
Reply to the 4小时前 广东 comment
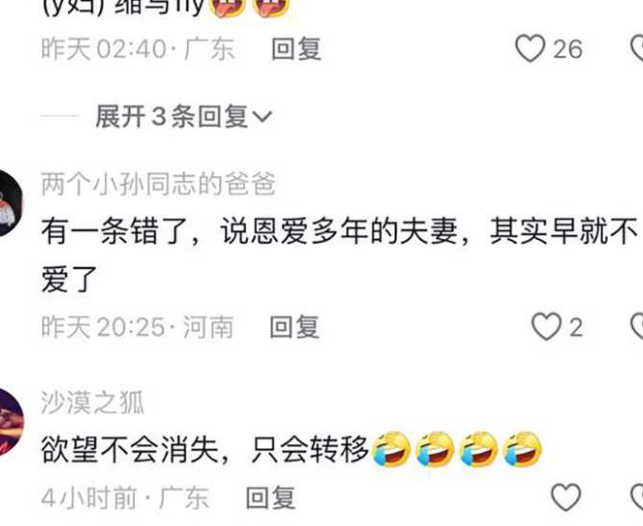pos(271,497)
